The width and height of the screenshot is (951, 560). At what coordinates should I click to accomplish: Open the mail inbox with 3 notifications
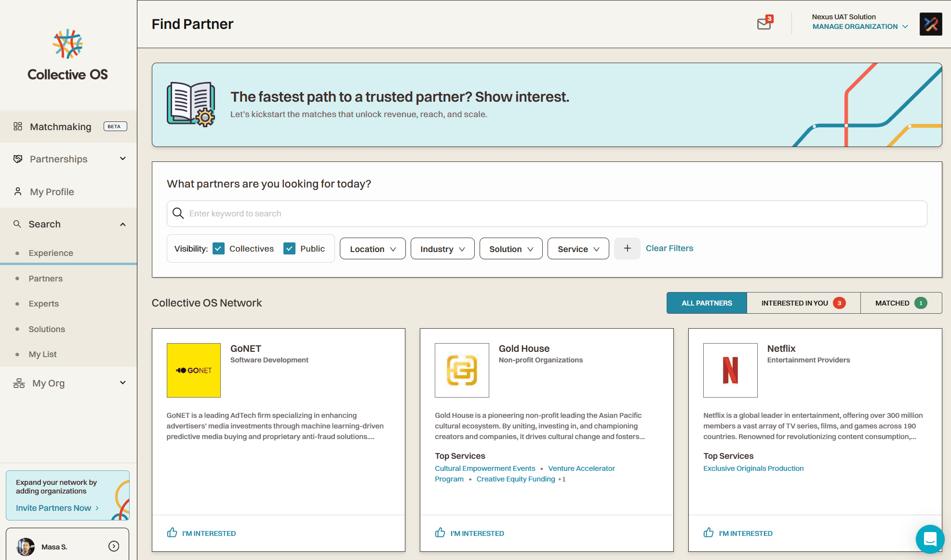[x=764, y=24]
